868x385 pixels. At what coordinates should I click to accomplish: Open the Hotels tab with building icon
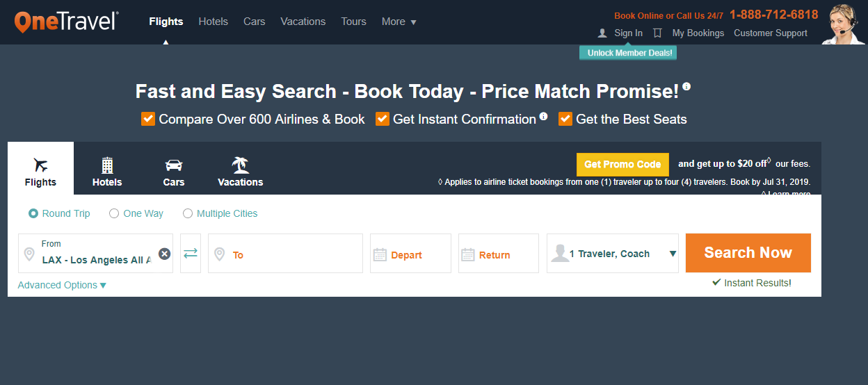click(107, 172)
